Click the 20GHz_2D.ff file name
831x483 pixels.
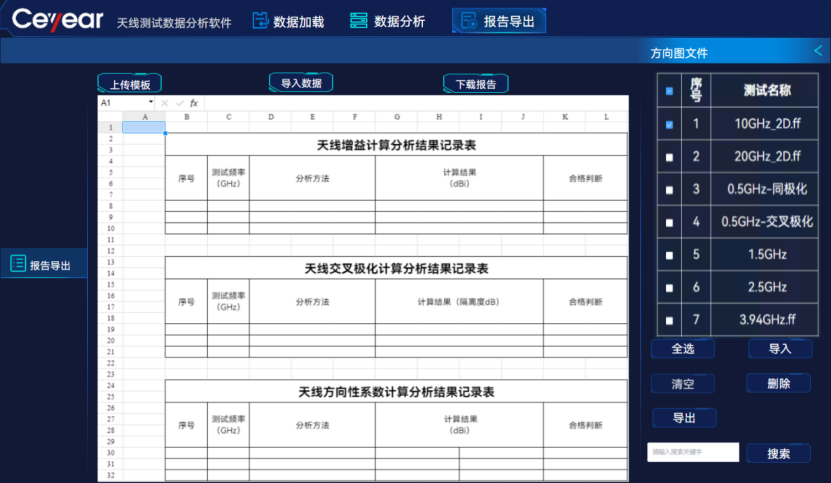tap(767, 156)
